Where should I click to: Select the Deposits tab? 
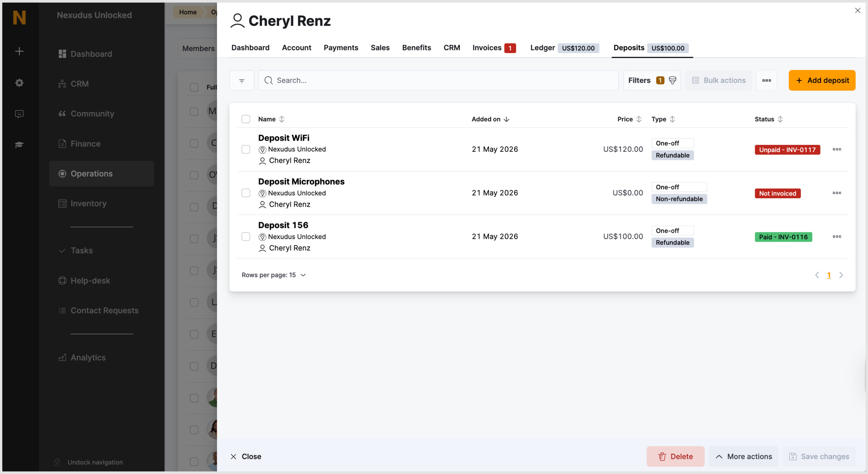(651, 48)
